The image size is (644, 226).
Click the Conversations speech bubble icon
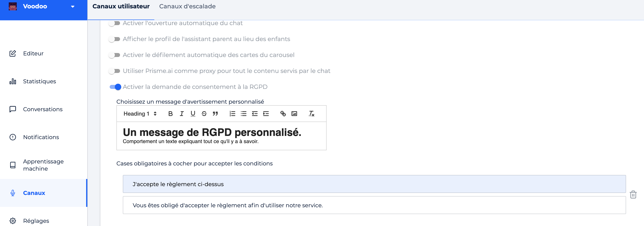point(13,109)
